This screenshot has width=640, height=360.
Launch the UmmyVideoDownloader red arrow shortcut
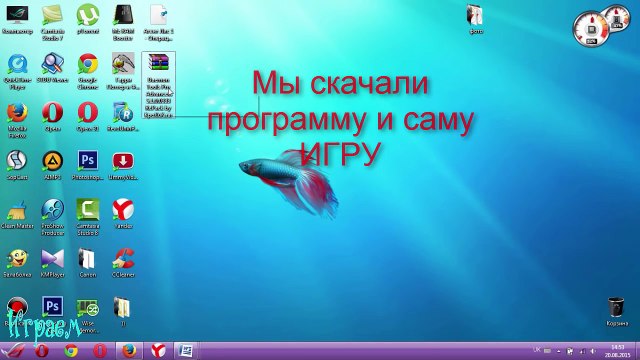click(123, 166)
